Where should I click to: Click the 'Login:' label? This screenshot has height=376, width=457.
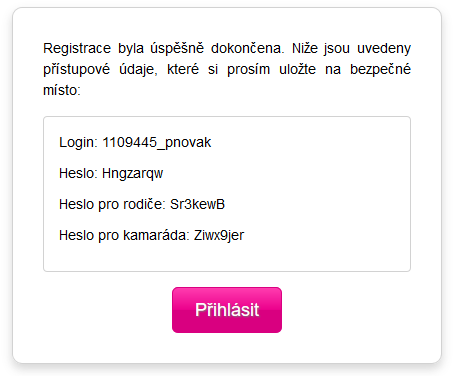(78, 143)
